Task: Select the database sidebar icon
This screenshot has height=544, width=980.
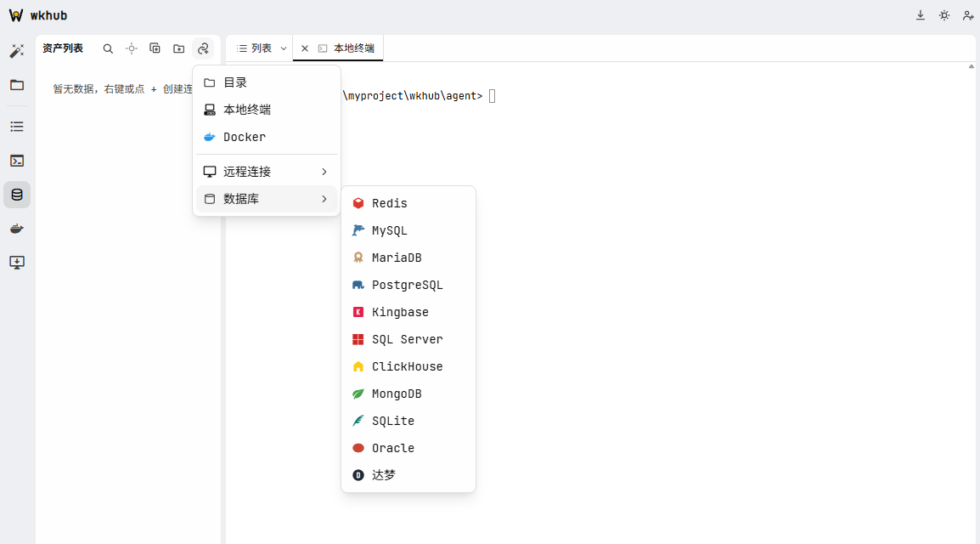Action: 17,195
